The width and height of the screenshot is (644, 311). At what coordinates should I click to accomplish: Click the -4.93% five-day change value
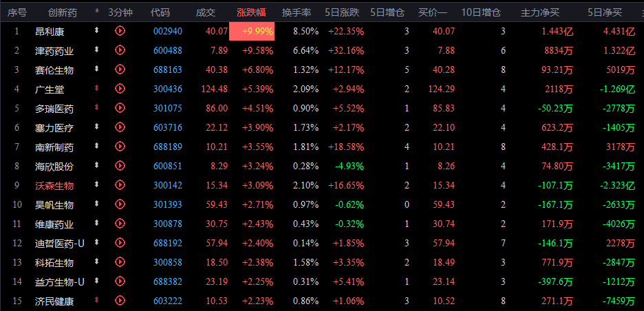click(x=350, y=166)
